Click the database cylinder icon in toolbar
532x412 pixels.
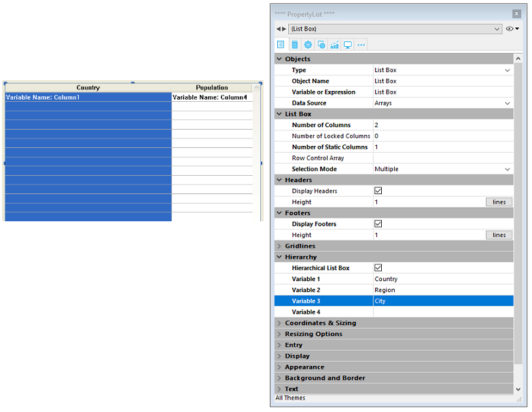pyautogui.click(x=294, y=45)
